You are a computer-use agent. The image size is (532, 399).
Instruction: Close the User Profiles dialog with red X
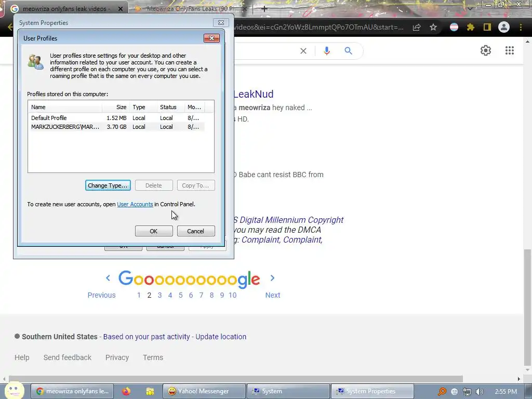tap(211, 38)
